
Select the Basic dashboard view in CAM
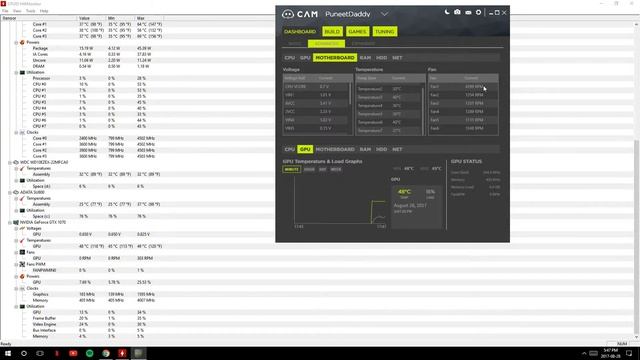tap(295, 44)
